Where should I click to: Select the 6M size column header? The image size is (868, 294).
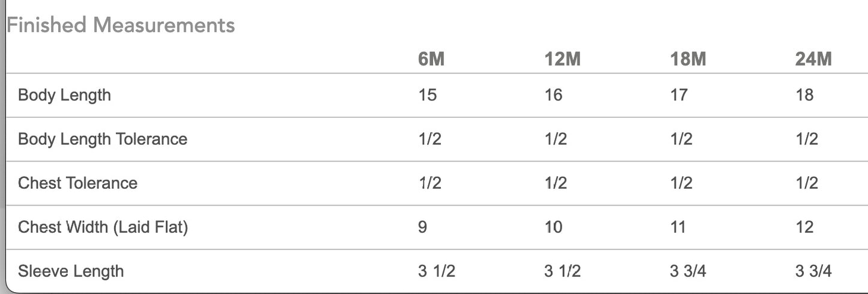point(431,60)
